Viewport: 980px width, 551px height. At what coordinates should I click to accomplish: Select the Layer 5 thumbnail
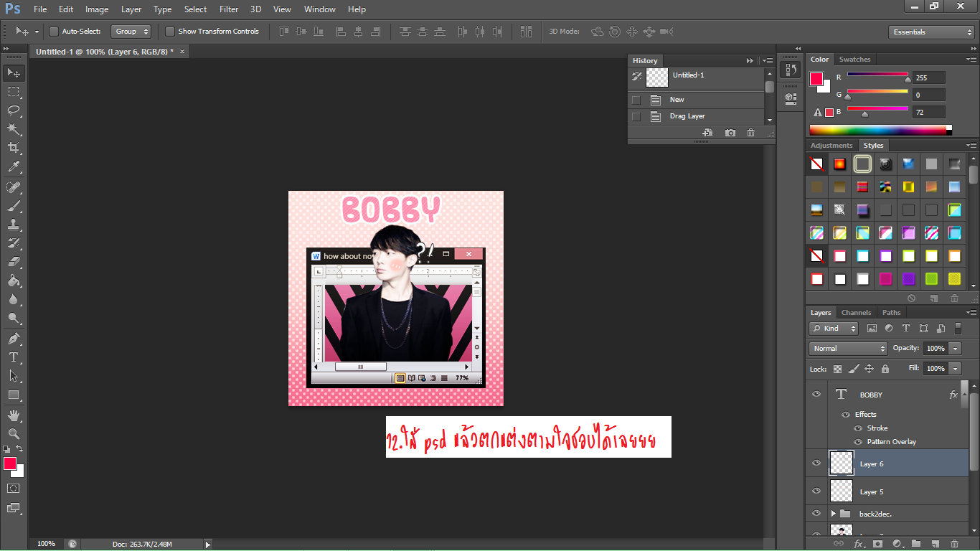click(841, 491)
